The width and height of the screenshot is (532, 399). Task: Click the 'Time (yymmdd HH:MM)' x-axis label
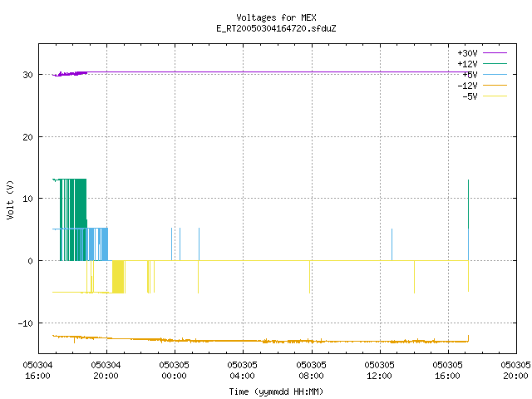point(276,392)
